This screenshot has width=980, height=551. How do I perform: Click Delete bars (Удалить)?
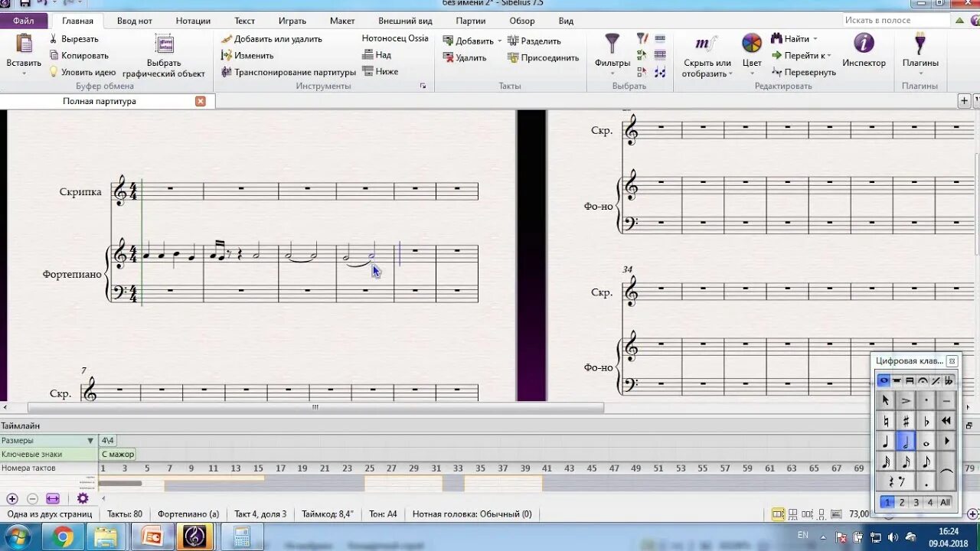(464, 57)
